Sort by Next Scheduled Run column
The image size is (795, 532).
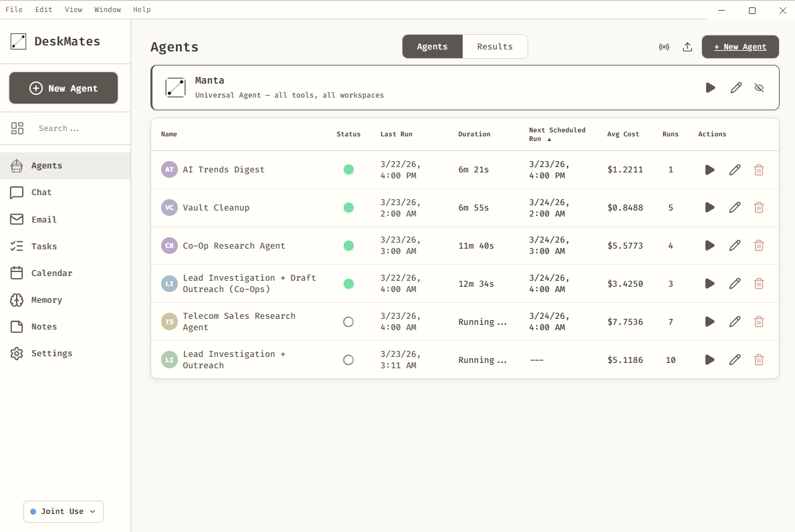pyautogui.click(x=557, y=134)
